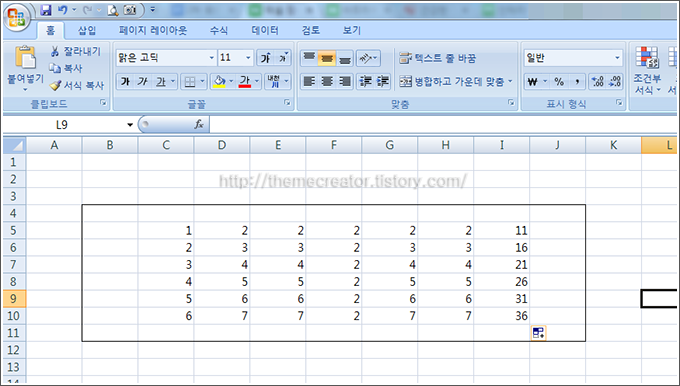
Task: Toggle underline formatting
Action: pos(161,81)
